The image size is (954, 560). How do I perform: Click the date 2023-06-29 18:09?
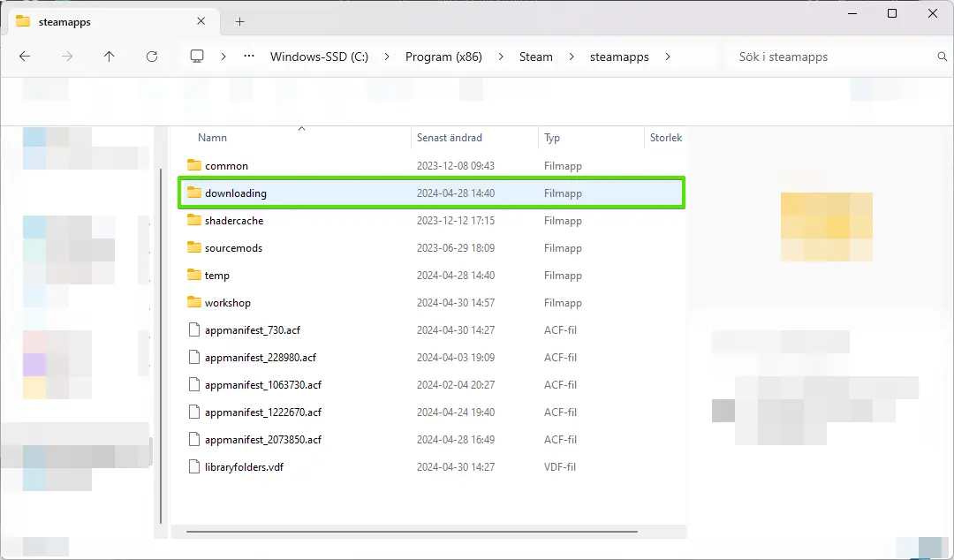[456, 247]
